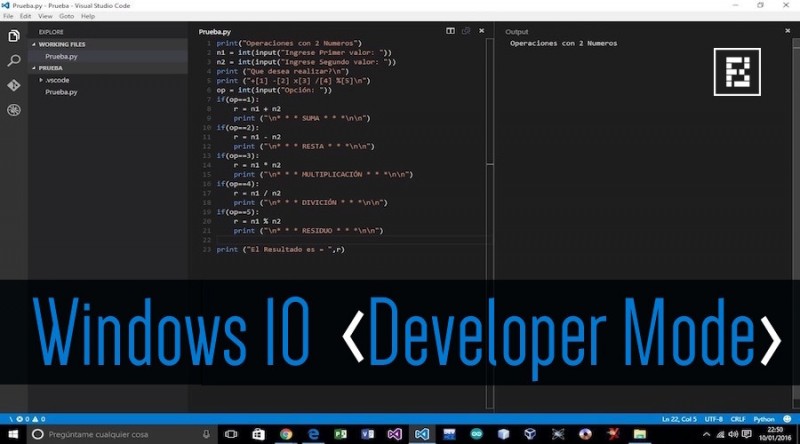
Task: Select Prueba.py under Working Files
Action: coord(61,57)
